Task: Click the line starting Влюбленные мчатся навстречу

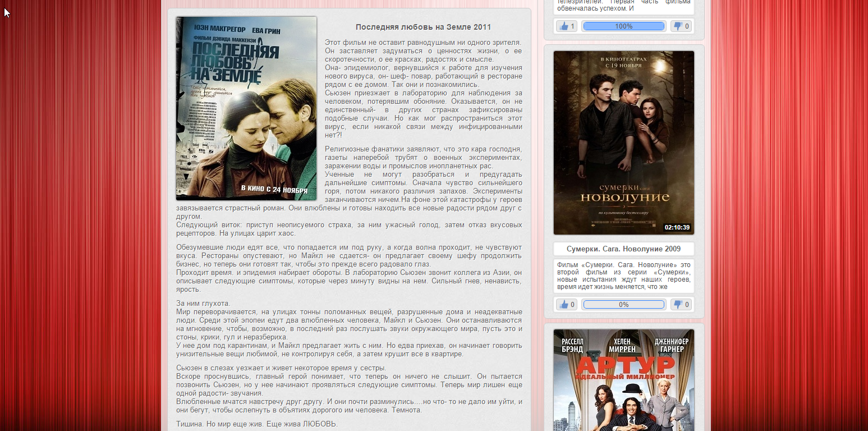Action: [x=349, y=406]
